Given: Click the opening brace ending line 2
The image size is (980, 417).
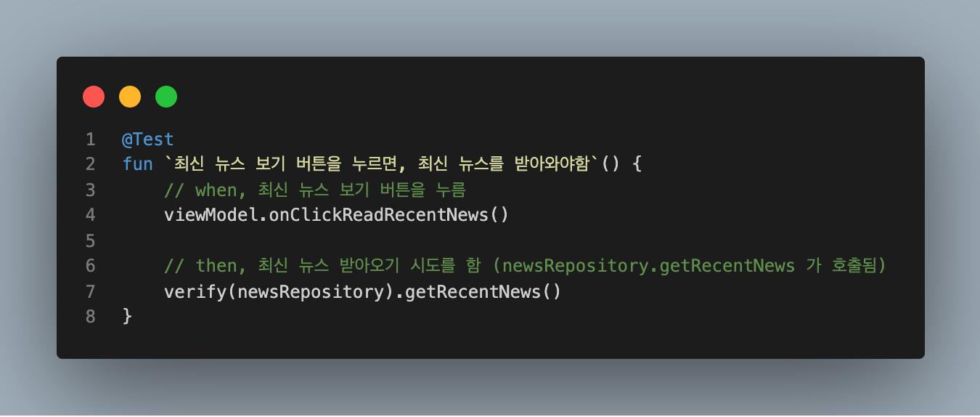Looking at the screenshot, I should 637,164.
